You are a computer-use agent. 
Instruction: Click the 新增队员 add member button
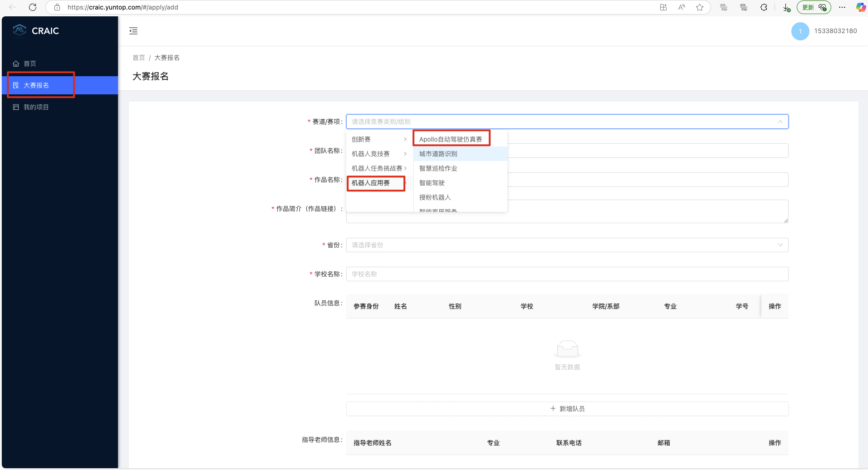point(567,409)
